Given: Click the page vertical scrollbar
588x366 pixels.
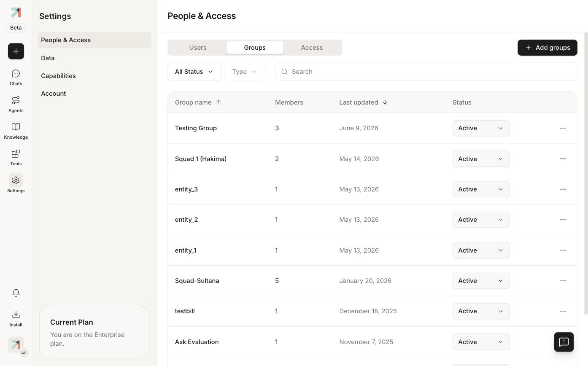Looking at the screenshot, I should [x=585, y=173].
